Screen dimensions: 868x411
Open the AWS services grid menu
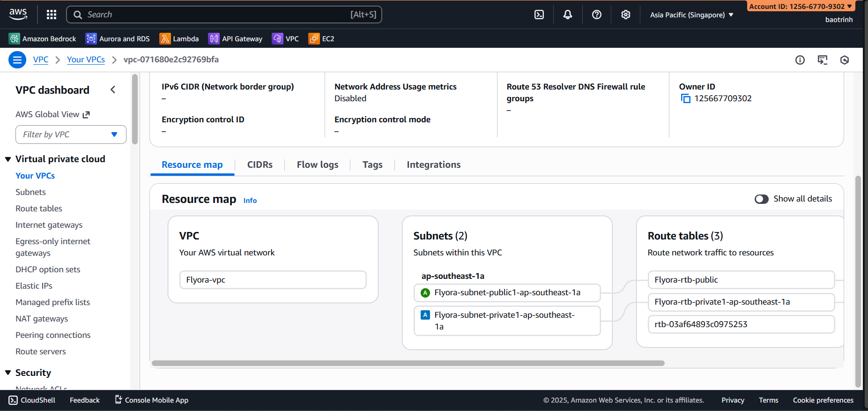[x=52, y=15]
